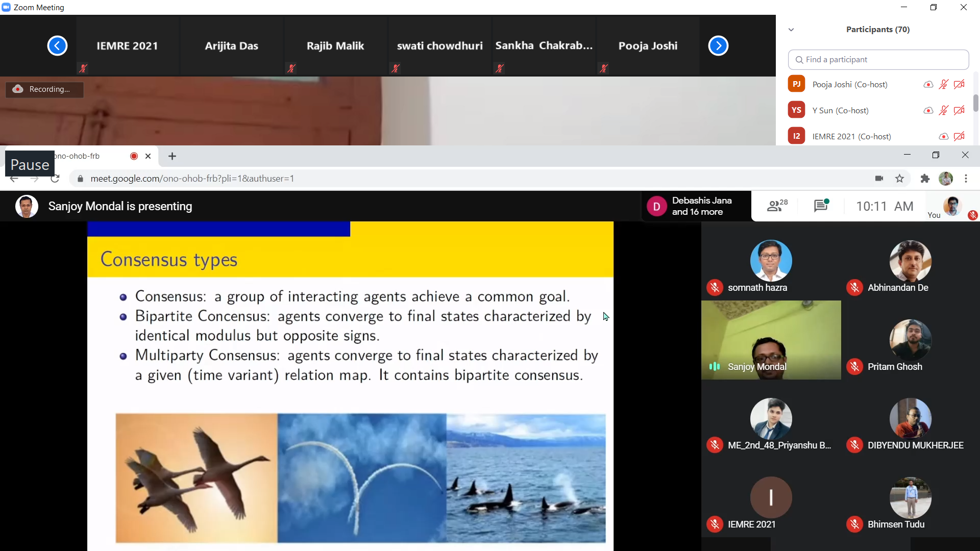Toggle IEMRE 2021 co-host video icon
The width and height of the screenshot is (980, 551).
click(x=959, y=136)
